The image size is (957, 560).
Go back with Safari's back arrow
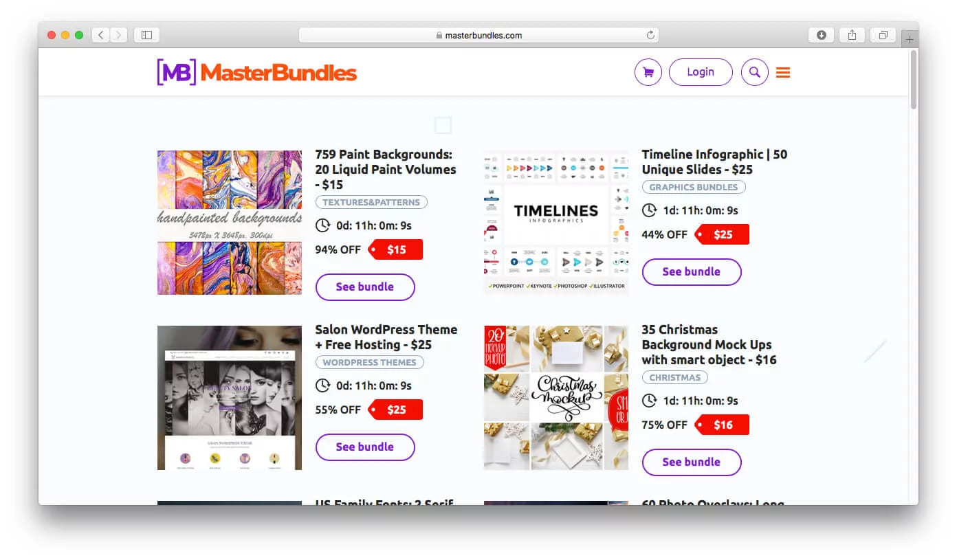(100, 35)
